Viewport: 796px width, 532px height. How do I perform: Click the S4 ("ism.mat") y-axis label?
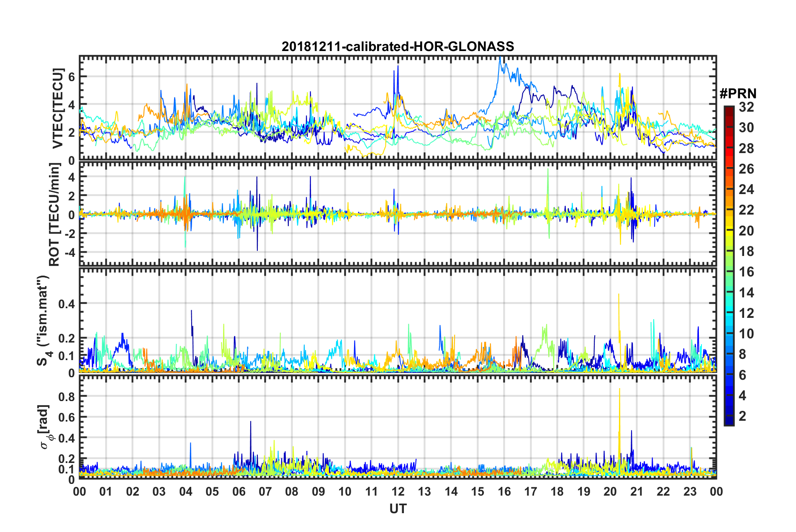(44, 320)
